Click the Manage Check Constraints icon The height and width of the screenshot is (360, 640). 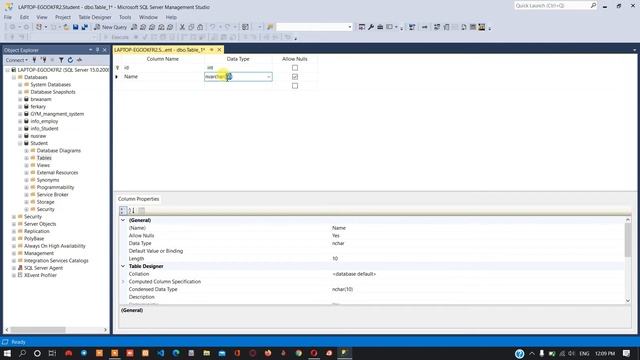pos(473,27)
